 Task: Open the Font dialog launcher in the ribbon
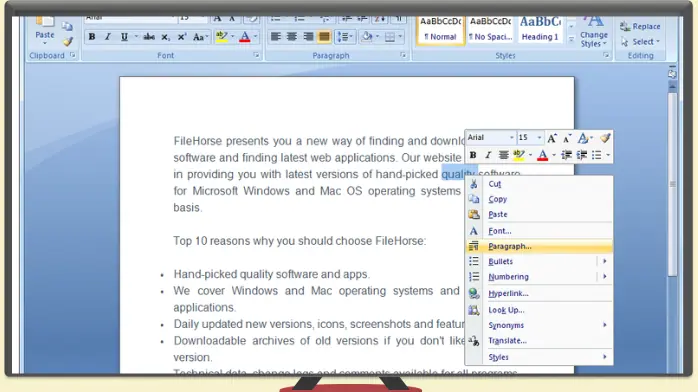[x=256, y=55]
